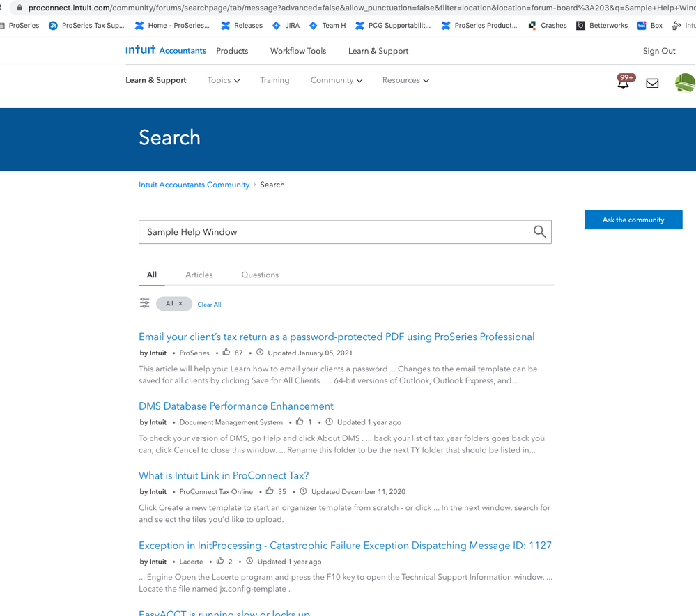Open the DMS Database Performance Enhancement result

[236, 406]
